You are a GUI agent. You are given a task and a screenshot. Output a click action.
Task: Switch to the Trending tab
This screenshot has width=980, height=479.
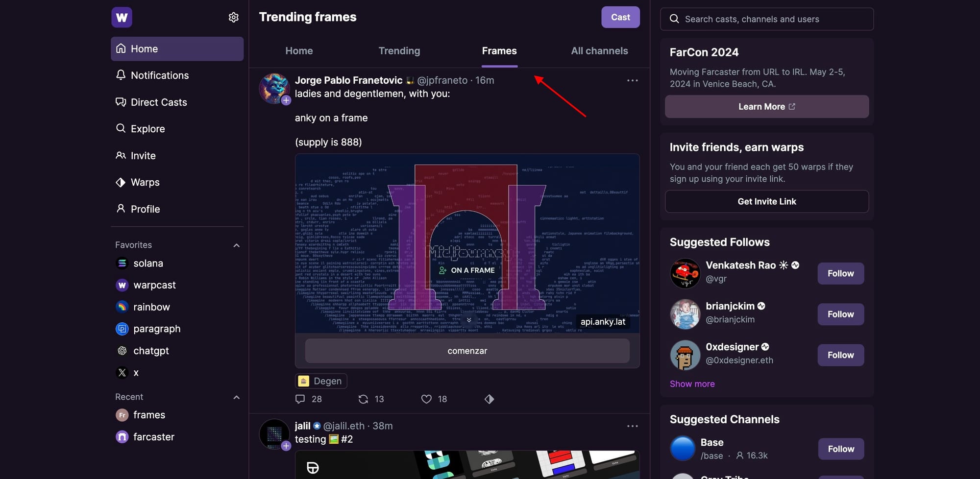(x=399, y=51)
